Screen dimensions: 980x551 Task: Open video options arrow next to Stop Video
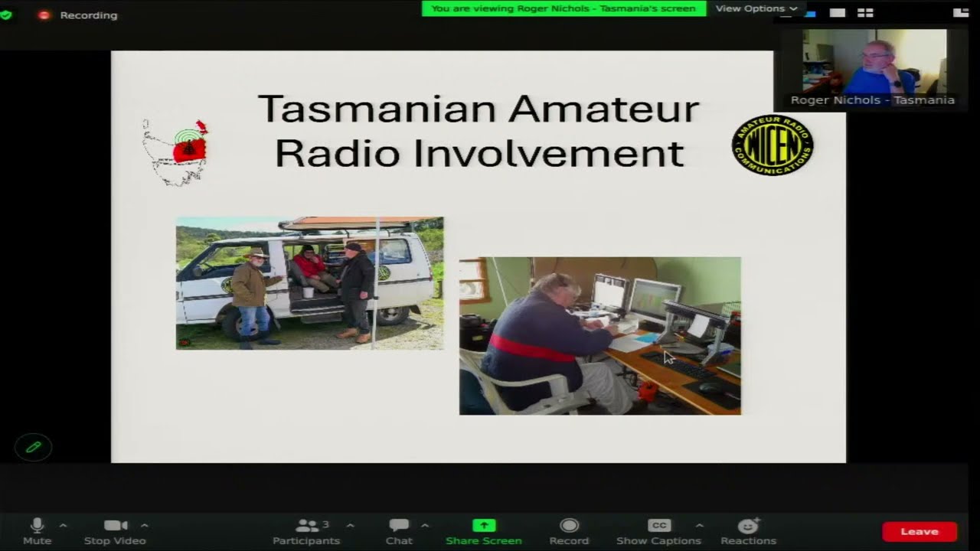[144, 526]
